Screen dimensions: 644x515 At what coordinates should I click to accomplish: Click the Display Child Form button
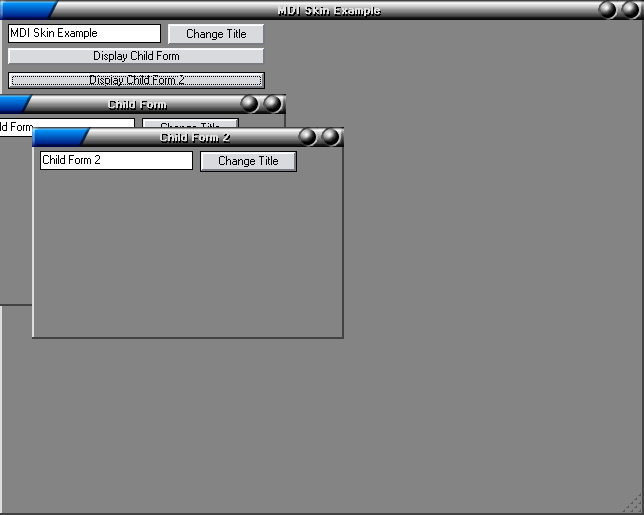[136, 56]
